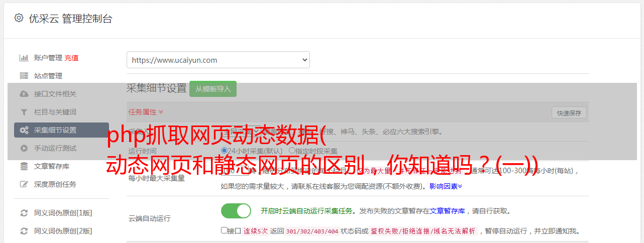Screen dimensions: 644x243
Task: Click the 连续5次 highlighted text
Action: coord(257,231)
